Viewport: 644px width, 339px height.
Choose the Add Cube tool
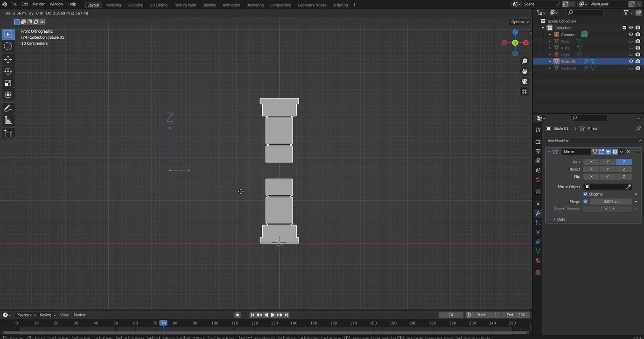(8, 134)
